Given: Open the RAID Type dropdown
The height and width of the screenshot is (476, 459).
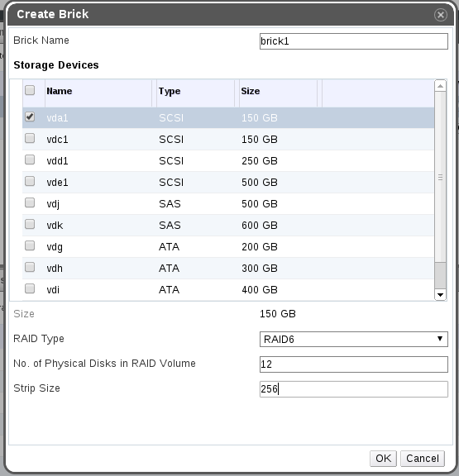Looking at the screenshot, I should click(354, 339).
